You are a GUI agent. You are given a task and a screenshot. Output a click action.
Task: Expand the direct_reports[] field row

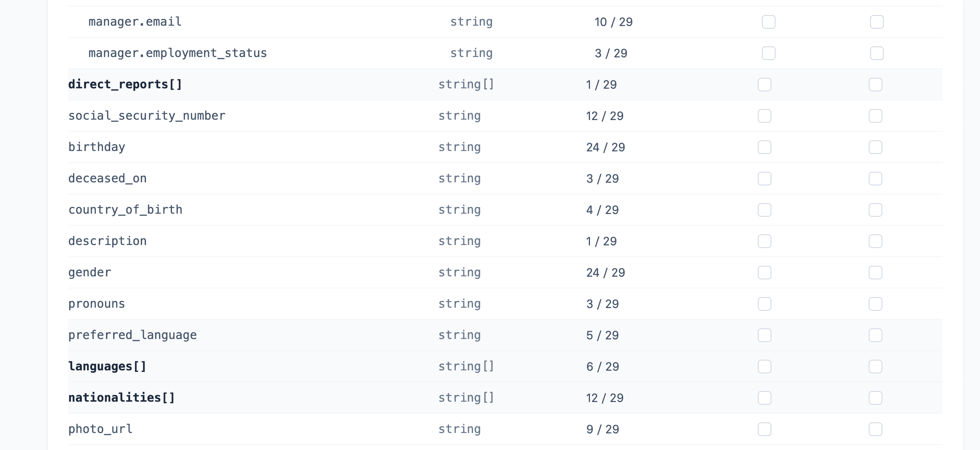[x=125, y=84]
